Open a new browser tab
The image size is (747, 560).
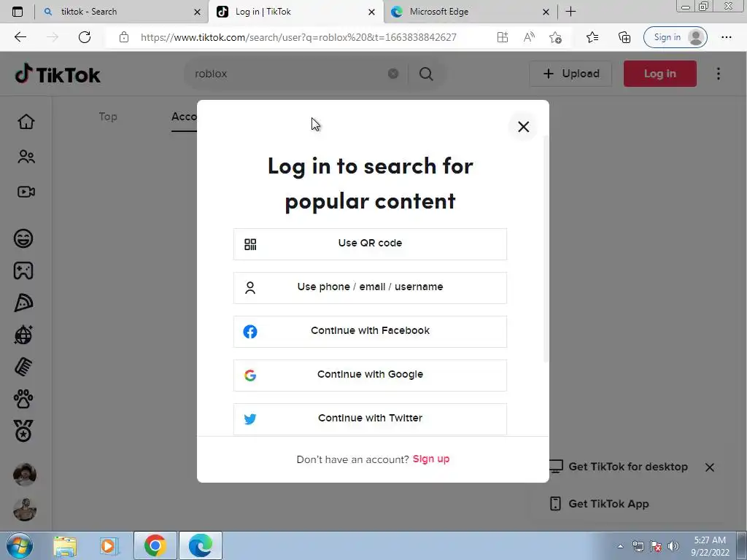[x=570, y=12]
